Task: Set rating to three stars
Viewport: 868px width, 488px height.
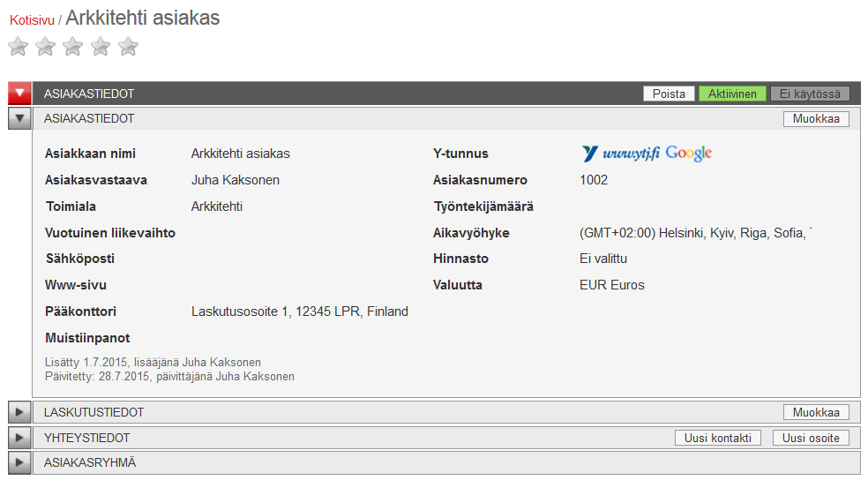Action: coord(73,47)
